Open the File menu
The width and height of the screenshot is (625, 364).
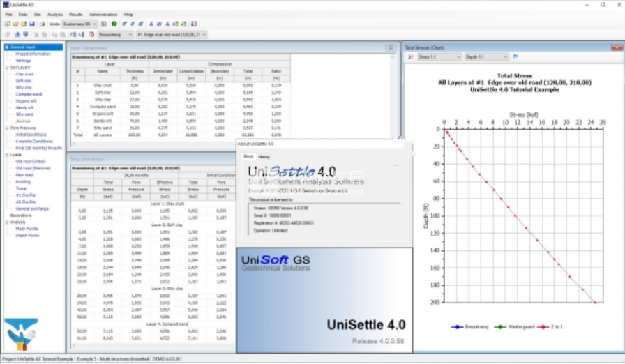8,15
